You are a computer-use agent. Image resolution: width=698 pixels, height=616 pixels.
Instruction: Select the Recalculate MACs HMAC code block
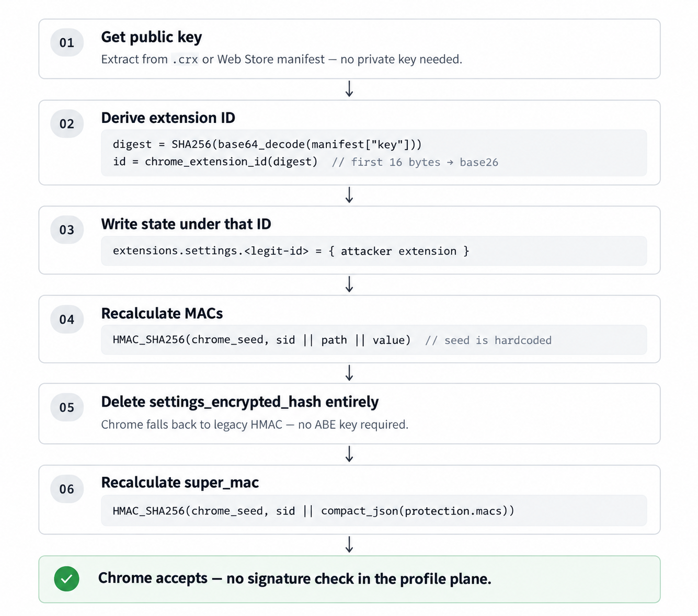coord(374,340)
